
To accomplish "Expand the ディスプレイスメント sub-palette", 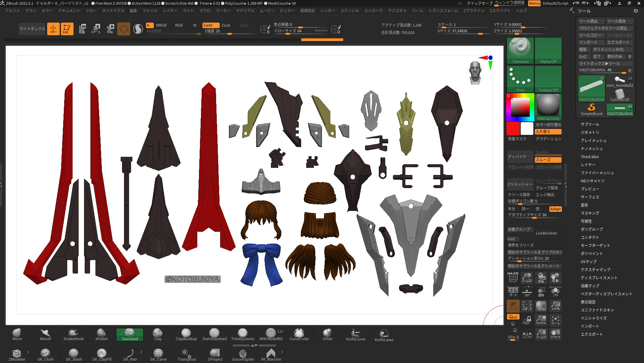I will 599,278.
